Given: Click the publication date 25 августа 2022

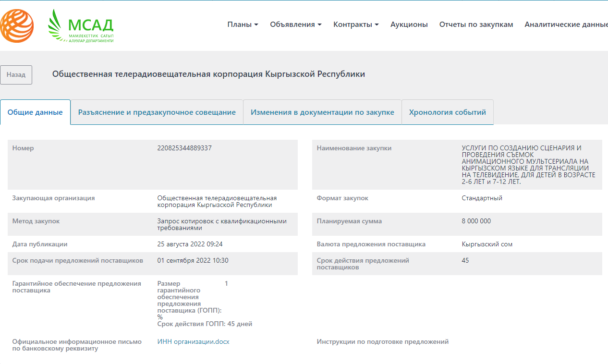Looking at the screenshot, I should [190, 244].
